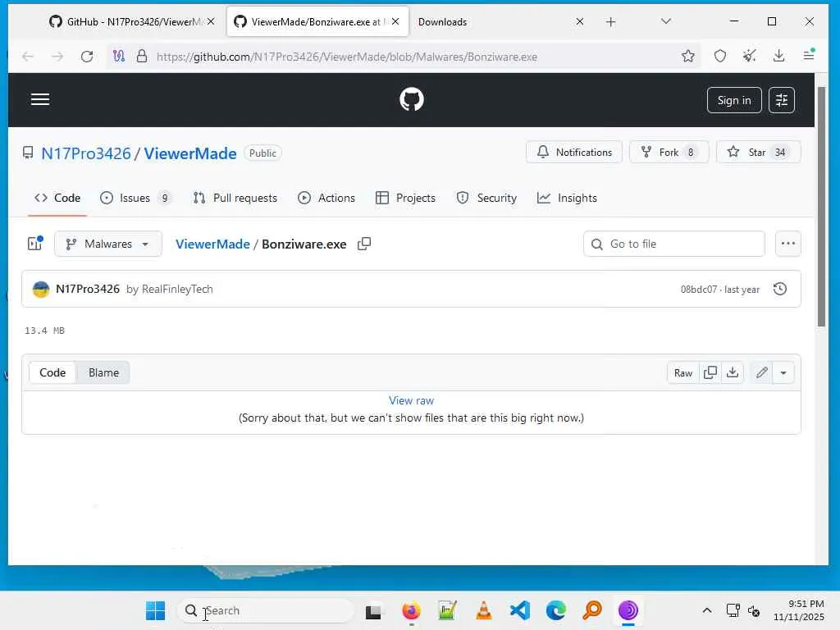Edit file pencil icon
Viewport: 840px width, 630px height.
click(x=762, y=373)
